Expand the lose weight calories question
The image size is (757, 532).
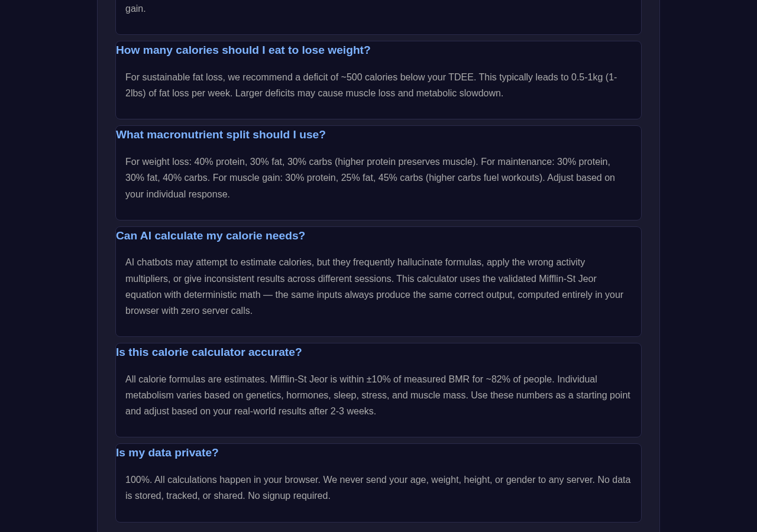(243, 50)
